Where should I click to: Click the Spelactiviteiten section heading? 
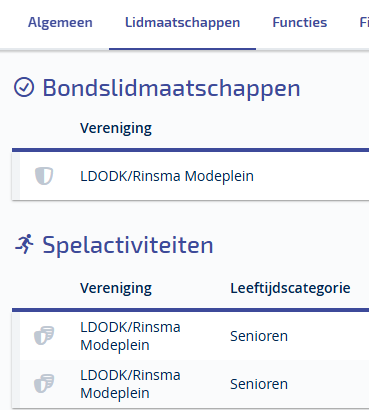tap(128, 245)
